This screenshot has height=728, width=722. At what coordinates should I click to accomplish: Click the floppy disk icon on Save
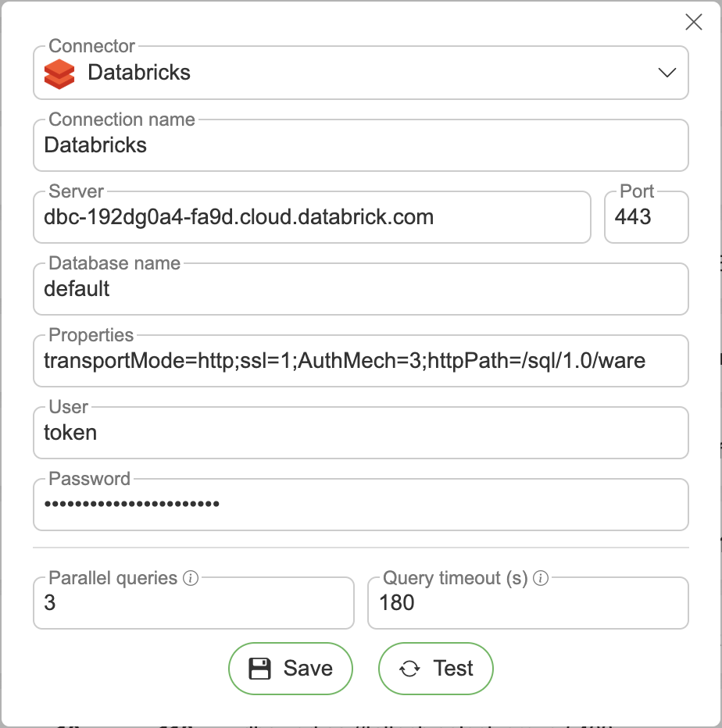point(259,669)
